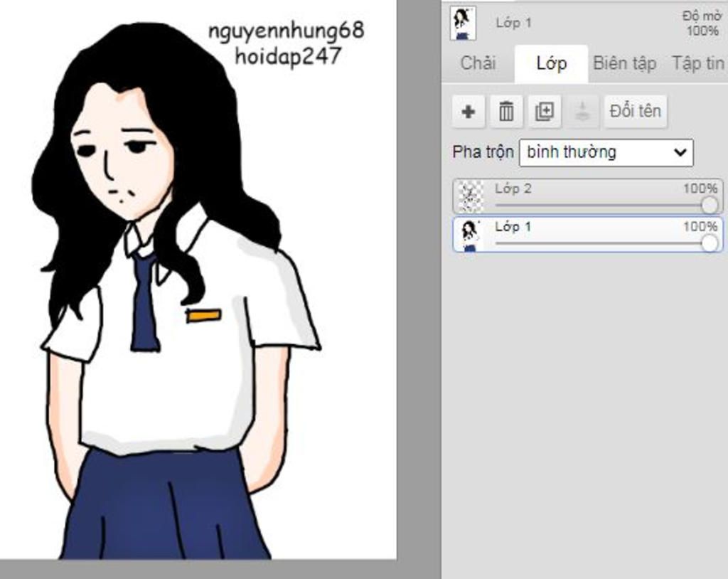Image resolution: width=728 pixels, height=579 pixels.
Task: Select the Lớp 2 layer row
Action: click(x=588, y=196)
